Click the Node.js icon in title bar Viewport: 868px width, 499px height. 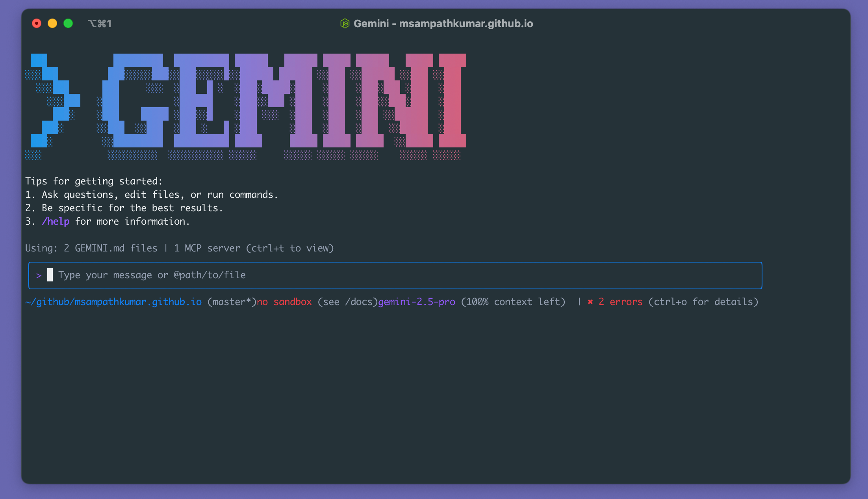(345, 24)
